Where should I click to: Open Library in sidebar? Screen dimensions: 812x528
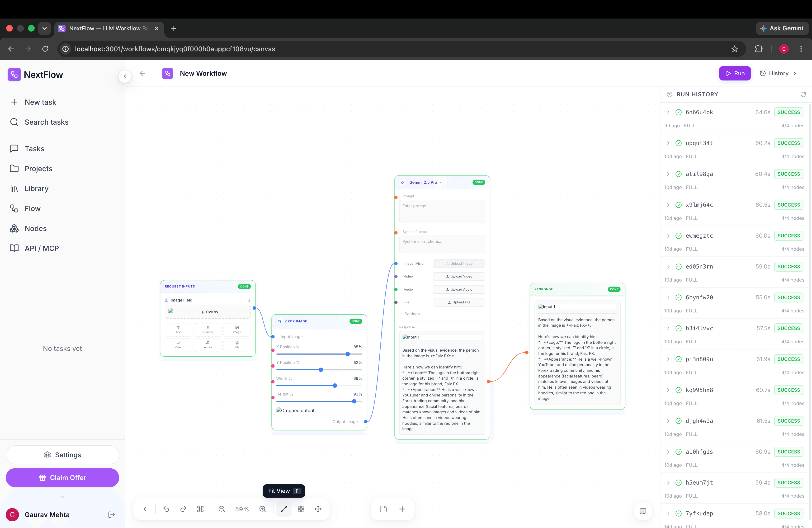point(62,189)
